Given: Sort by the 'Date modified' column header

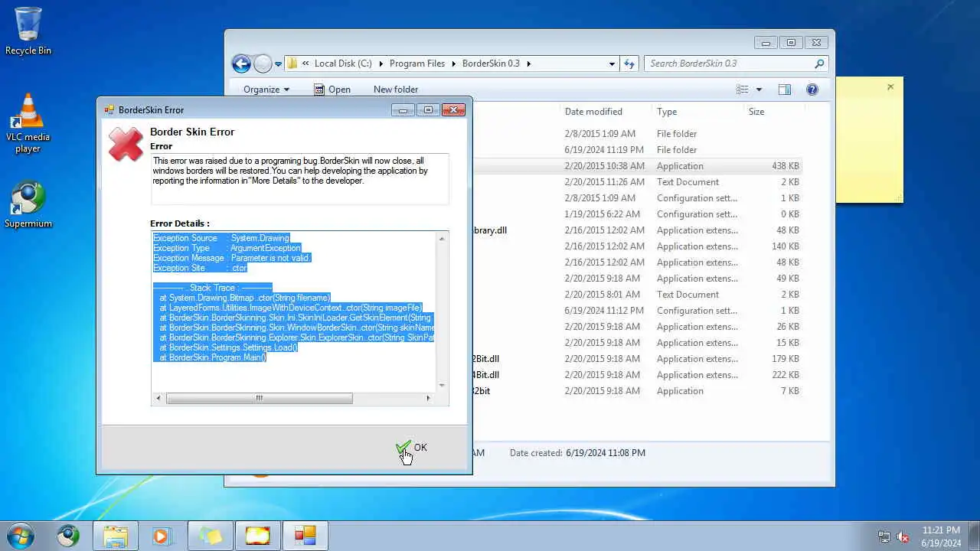Looking at the screenshot, I should point(593,112).
